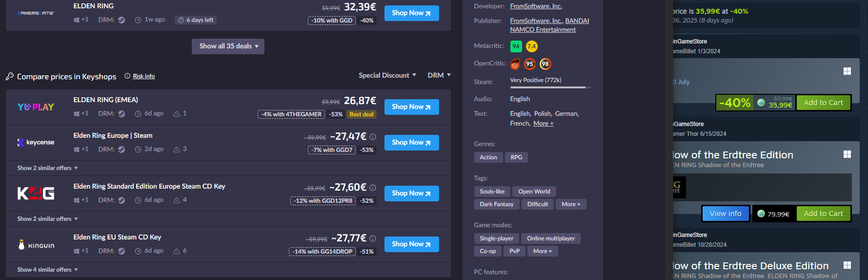Click the Steam DRM icon in YUPLAY row
868x280 pixels.
(x=121, y=114)
